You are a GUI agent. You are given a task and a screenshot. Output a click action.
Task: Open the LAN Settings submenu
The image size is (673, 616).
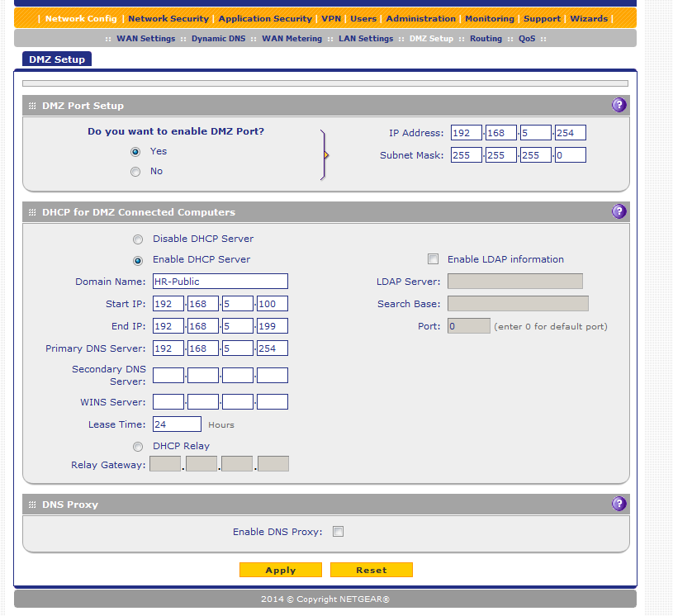tap(365, 39)
